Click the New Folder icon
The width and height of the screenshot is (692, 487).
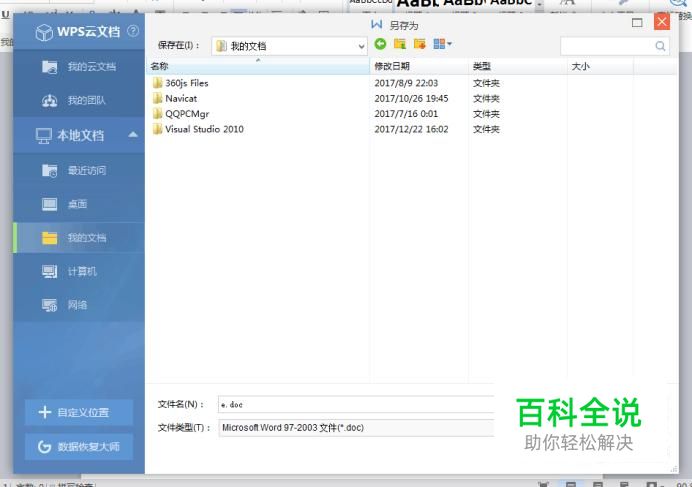click(x=420, y=44)
